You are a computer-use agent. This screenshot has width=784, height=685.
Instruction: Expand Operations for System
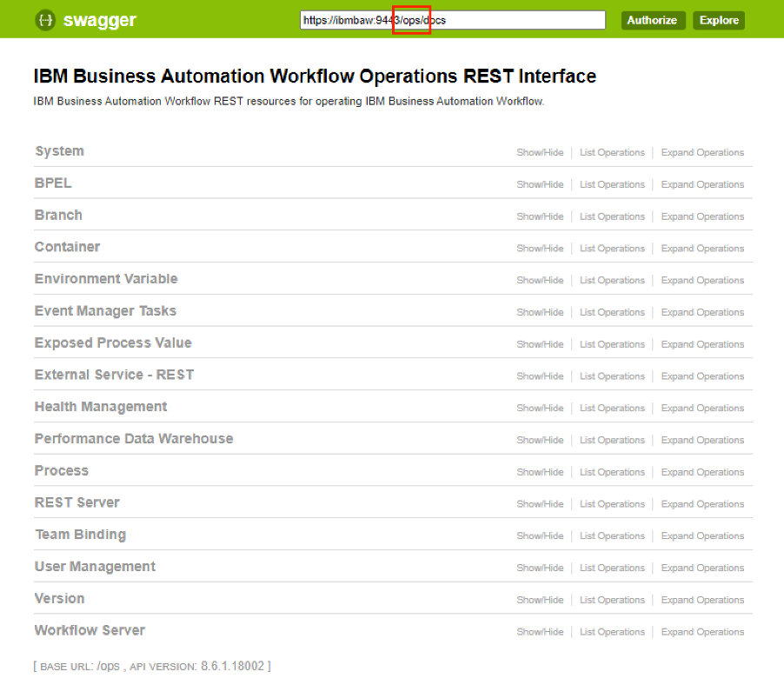pos(702,152)
